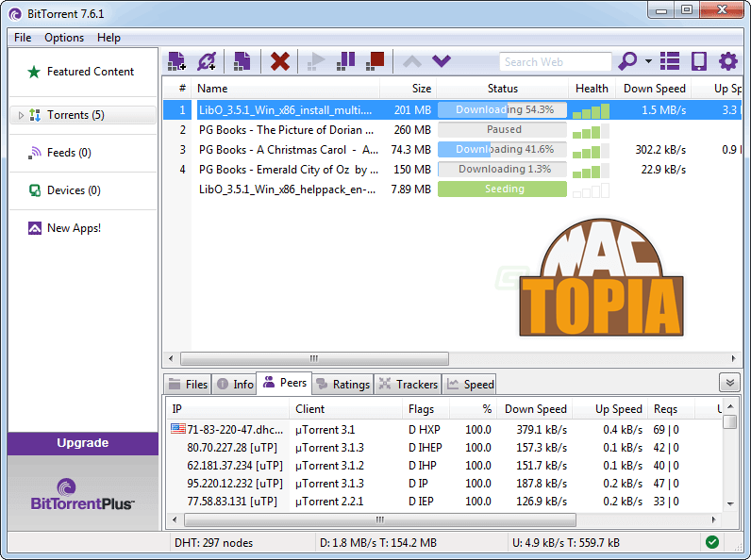
Task: Select peer 62.181.37.234 [uTP]
Action: click(444, 466)
